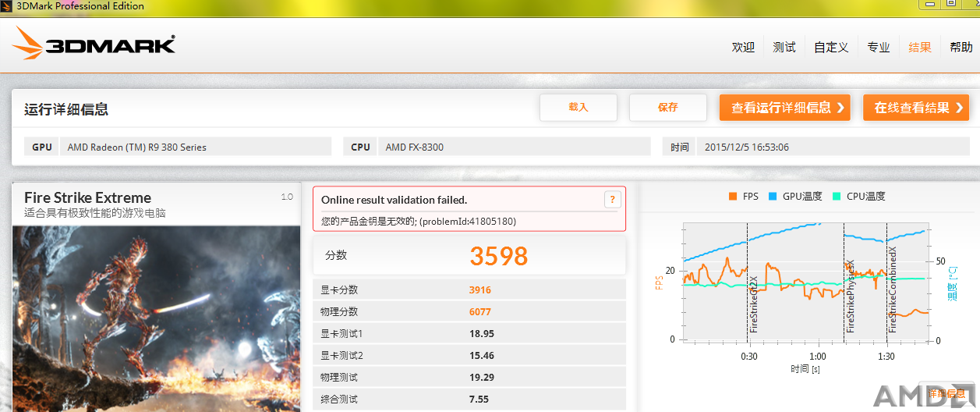Click the Fire Strike Extreme title

click(87, 197)
